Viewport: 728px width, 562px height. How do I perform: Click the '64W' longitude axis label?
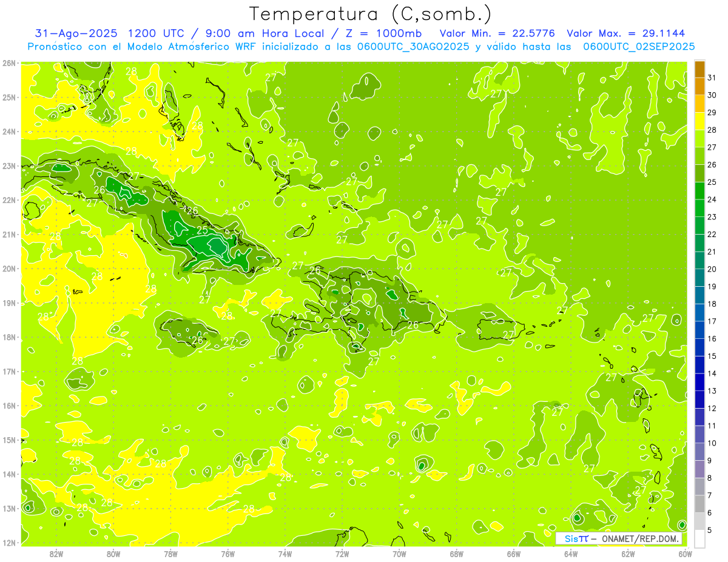click(571, 554)
